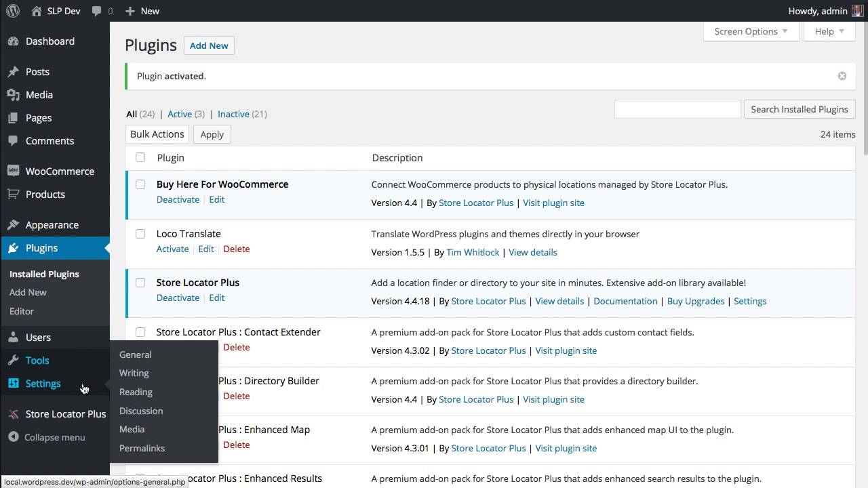Open Reading in the Settings flyout
Image resolution: width=868 pixels, height=488 pixels.
pyautogui.click(x=136, y=392)
